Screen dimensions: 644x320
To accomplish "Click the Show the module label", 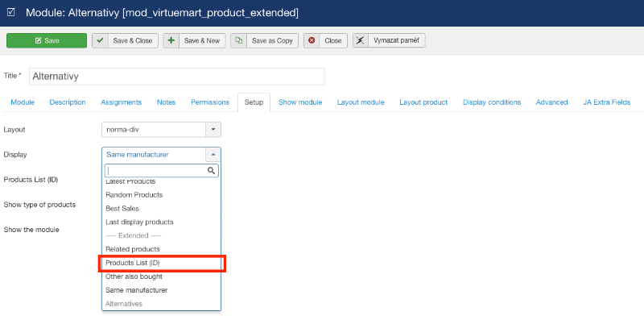I will tap(31, 230).
